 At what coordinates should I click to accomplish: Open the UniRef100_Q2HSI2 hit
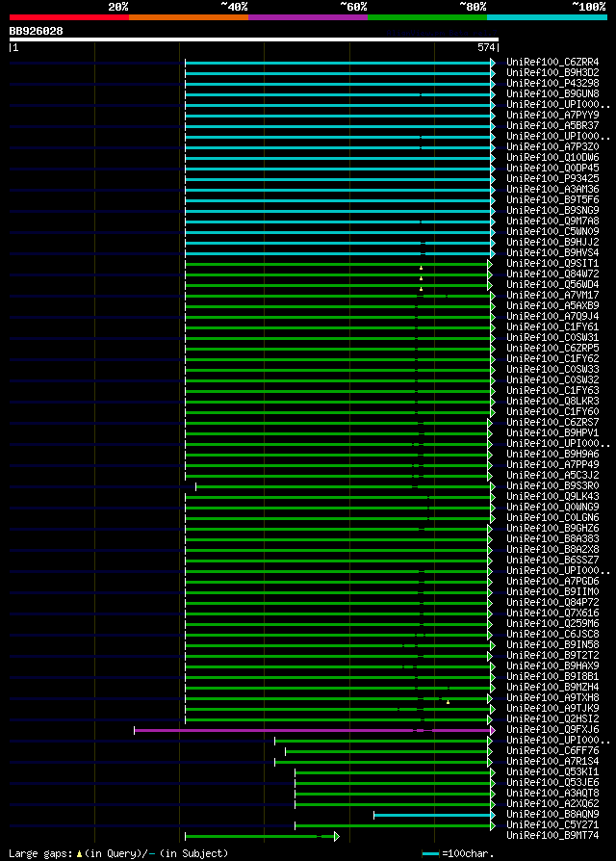pyautogui.click(x=552, y=719)
